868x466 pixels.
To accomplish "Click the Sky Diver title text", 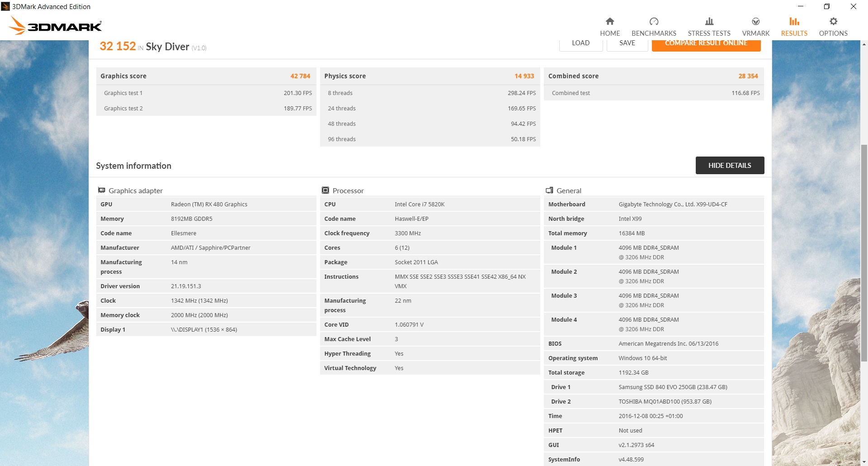I will pos(167,47).
